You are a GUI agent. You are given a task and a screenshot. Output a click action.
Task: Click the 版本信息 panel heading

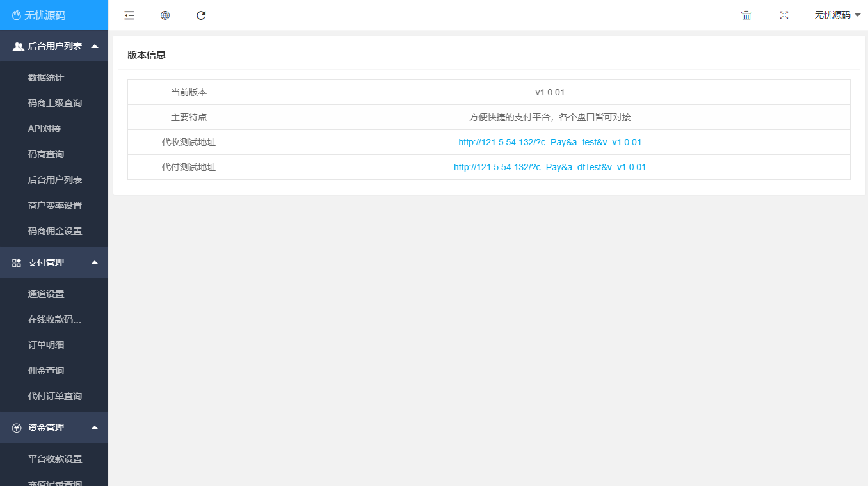(145, 54)
